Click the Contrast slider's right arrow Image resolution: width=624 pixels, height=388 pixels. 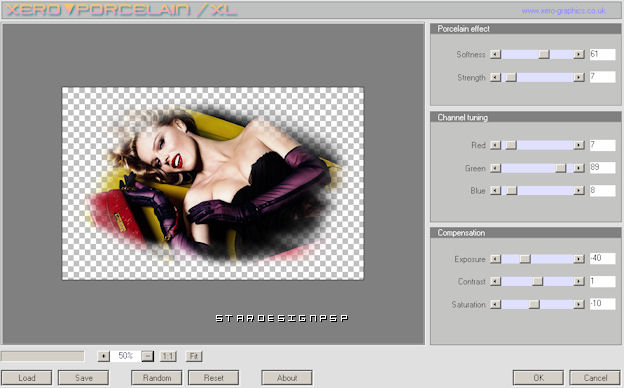pyautogui.click(x=579, y=281)
